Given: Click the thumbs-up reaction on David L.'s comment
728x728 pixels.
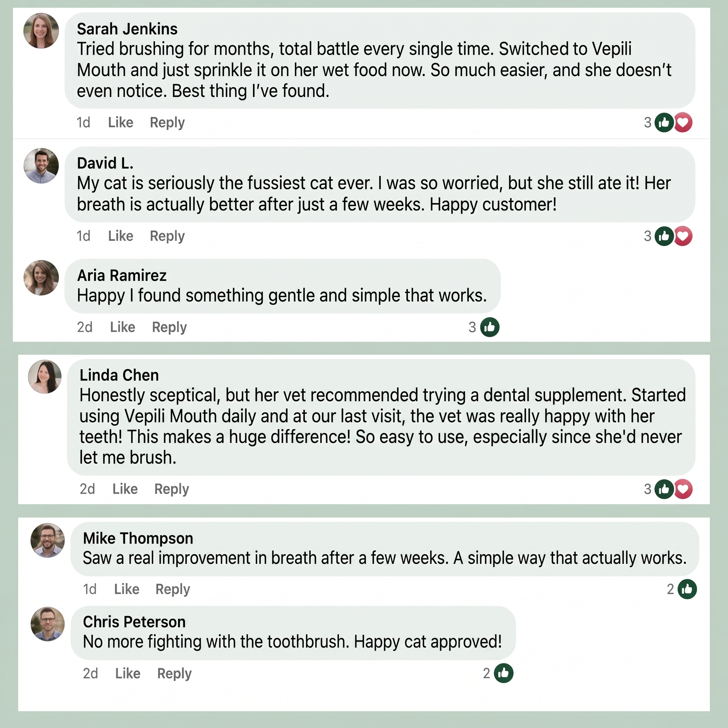Looking at the screenshot, I should click(664, 236).
